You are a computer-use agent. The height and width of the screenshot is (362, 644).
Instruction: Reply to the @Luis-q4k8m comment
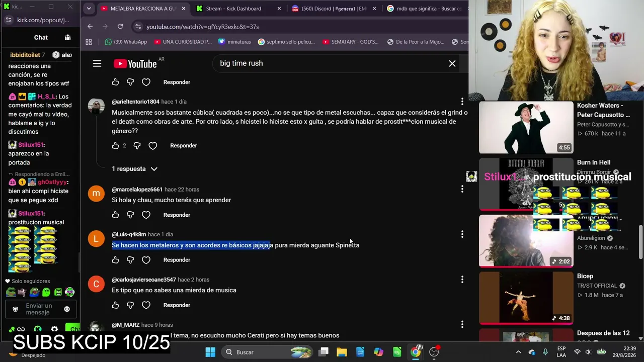click(x=177, y=260)
